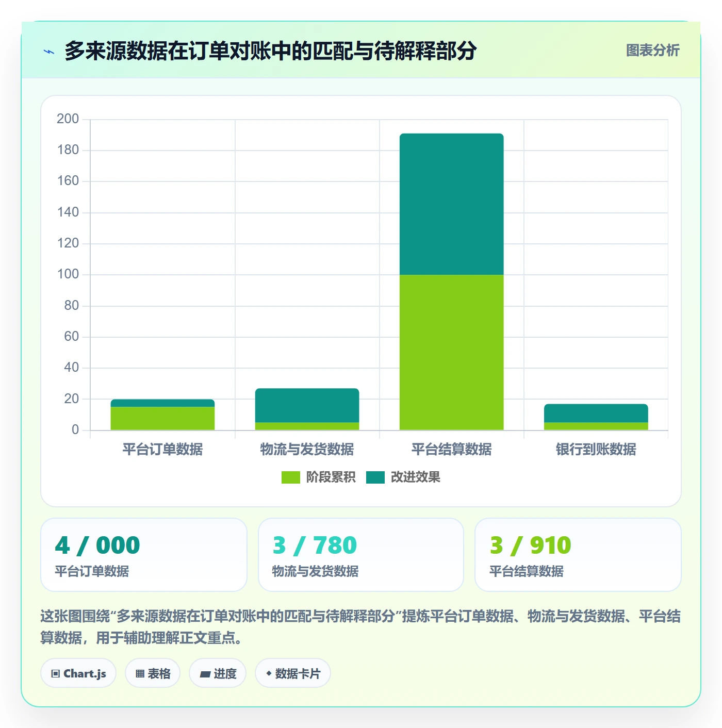Image resolution: width=722 pixels, height=728 pixels.
Task: Open the 4 / 000 平台订单数据 card
Action: [144, 555]
